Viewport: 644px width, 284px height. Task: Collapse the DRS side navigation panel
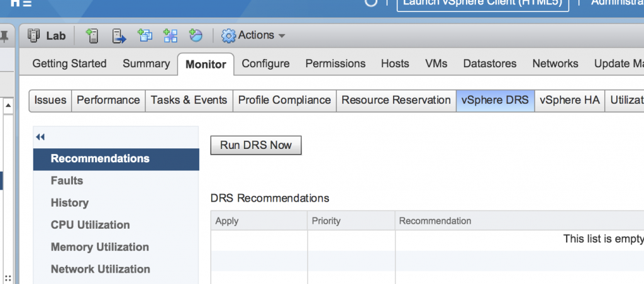click(40, 137)
